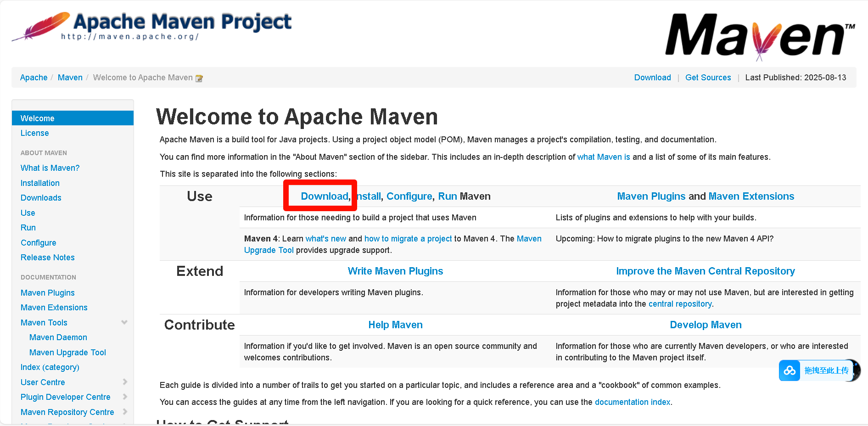
Task: Open Release Notes sidebar link
Action: (48, 258)
